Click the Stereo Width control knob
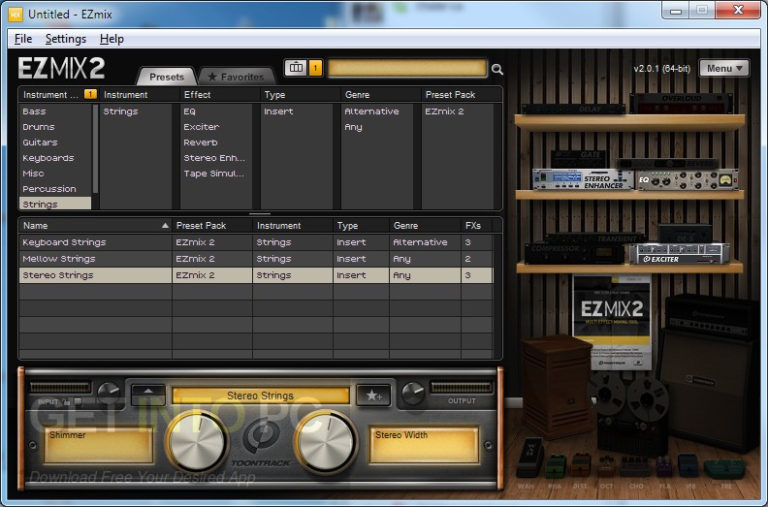Screen dimensions: 768x507 [x=326, y=441]
